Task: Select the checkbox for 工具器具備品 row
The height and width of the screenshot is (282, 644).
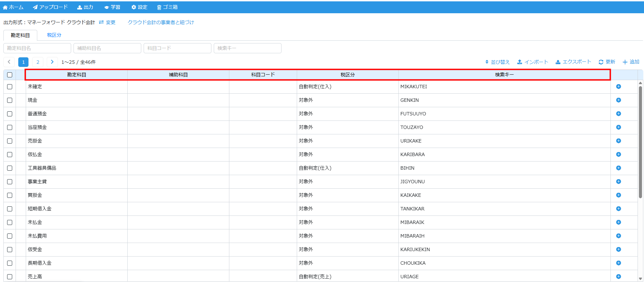Action: (9, 168)
